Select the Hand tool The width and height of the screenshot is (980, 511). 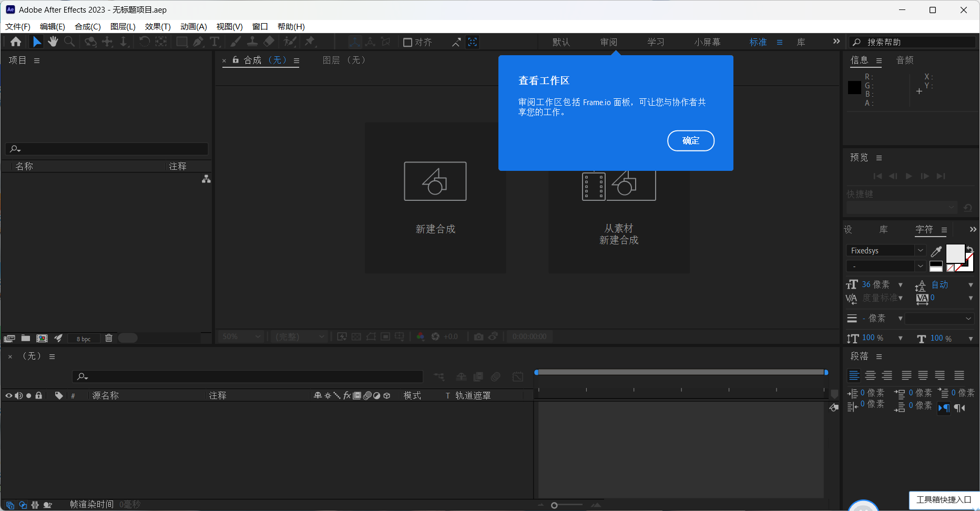point(53,42)
